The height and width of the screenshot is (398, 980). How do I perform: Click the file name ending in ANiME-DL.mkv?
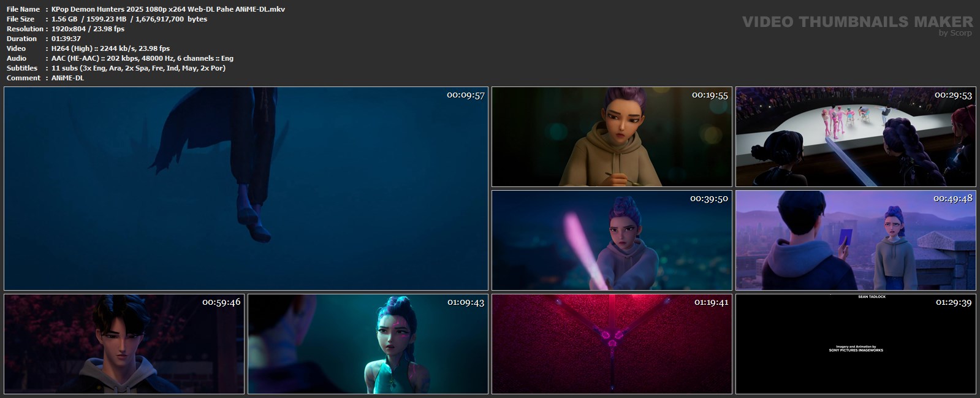click(x=168, y=9)
